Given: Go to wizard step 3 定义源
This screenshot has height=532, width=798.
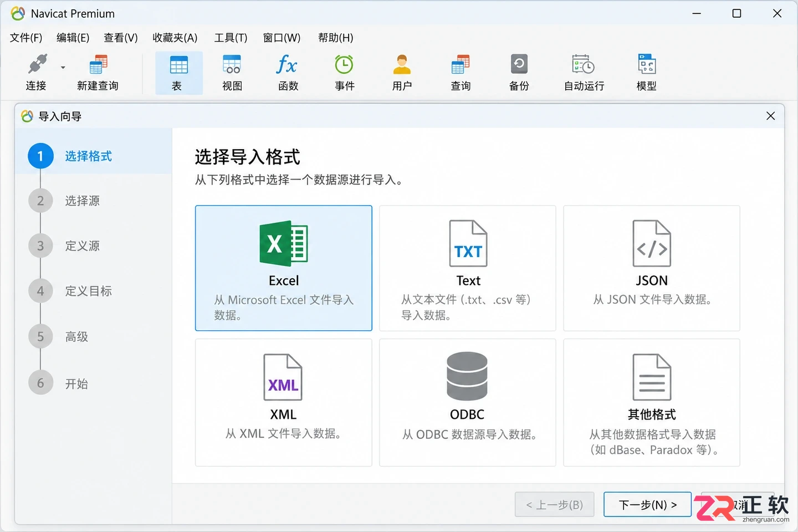Looking at the screenshot, I should point(64,245).
